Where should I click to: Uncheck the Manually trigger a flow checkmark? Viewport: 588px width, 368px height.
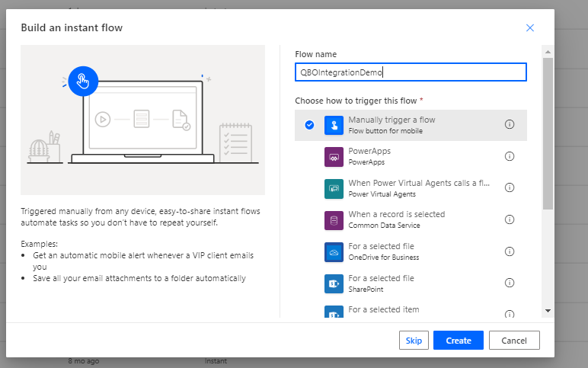[x=309, y=125]
